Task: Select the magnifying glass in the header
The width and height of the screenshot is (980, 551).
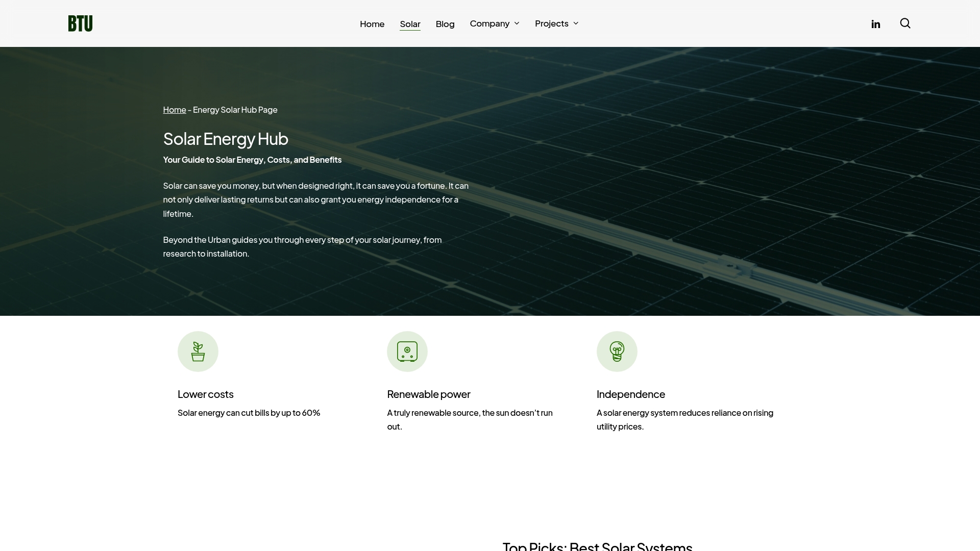Action: (905, 23)
